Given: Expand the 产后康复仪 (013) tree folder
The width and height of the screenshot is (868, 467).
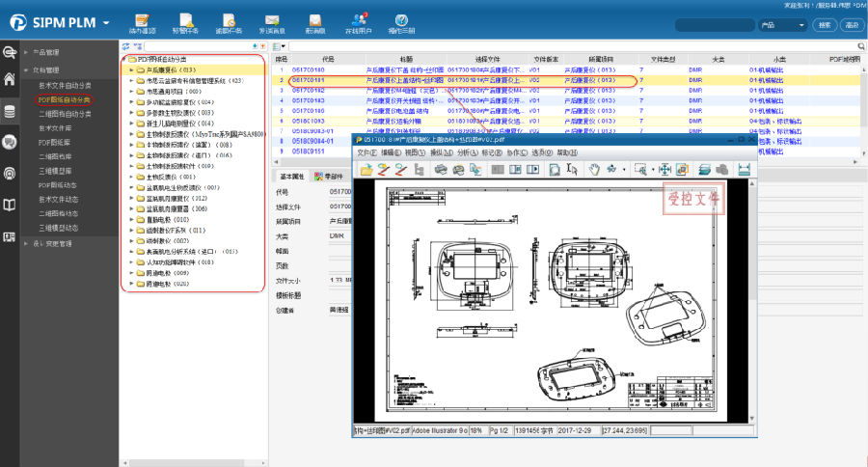Looking at the screenshot, I should coord(131,70).
